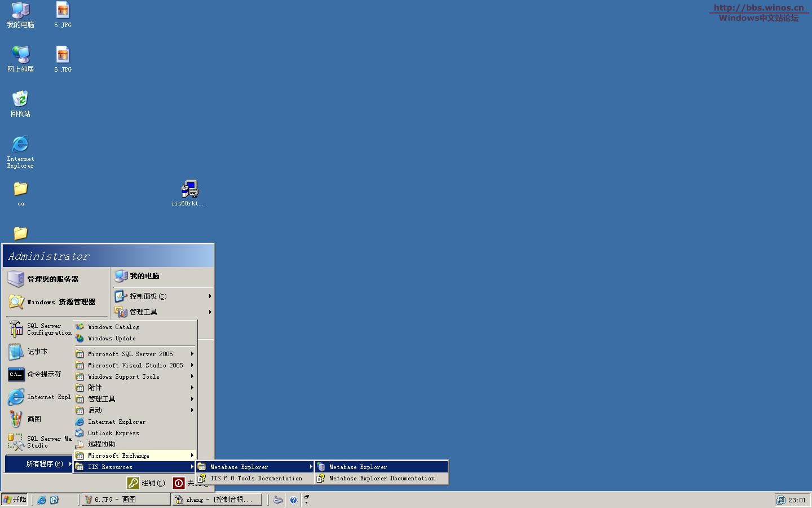The height and width of the screenshot is (508, 812).
Task: Open IIS 6.0 Tools Documentation
Action: coord(255,478)
